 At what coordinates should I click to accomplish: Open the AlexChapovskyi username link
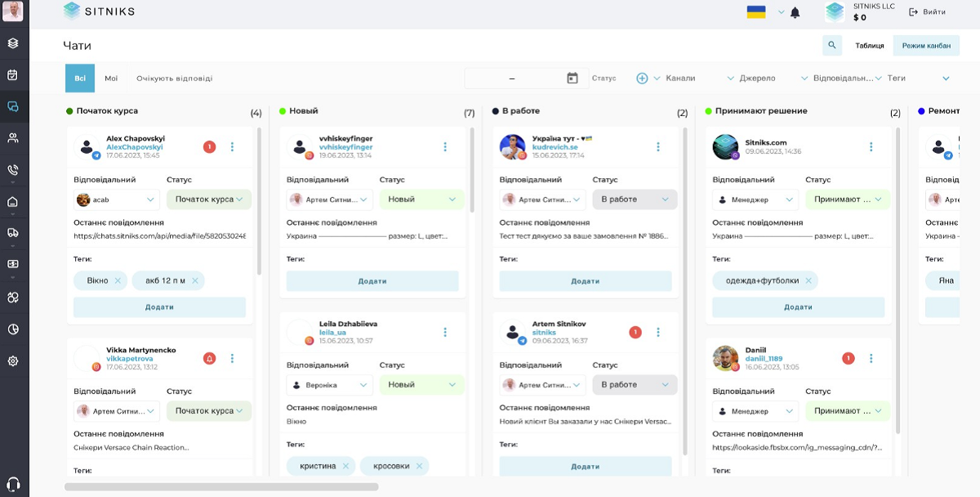pyautogui.click(x=135, y=147)
